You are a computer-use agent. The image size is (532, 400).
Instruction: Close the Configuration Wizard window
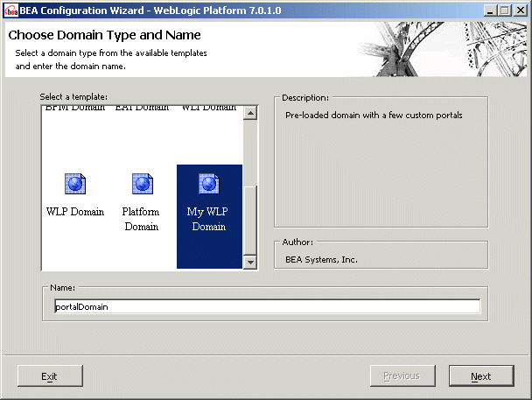pos(521,11)
